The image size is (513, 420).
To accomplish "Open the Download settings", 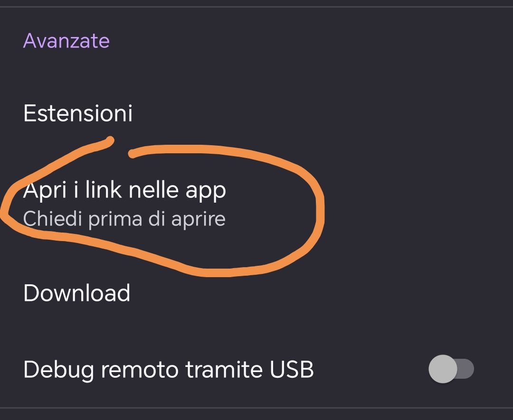I will 76,293.
